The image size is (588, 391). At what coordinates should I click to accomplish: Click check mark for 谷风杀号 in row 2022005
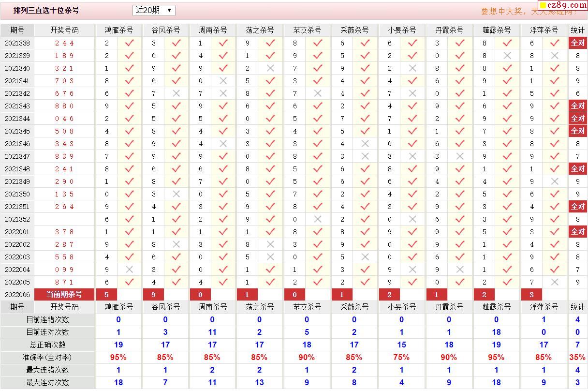tap(176, 282)
